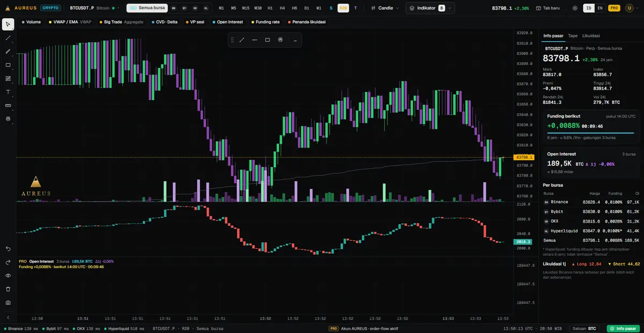644x333 pixels.
Task: Toggle the Info pasar panel button
Action: pyautogui.click(x=623, y=328)
